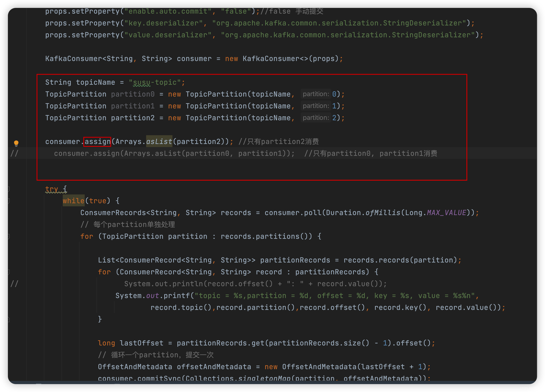545x392 pixels.
Task: Select the topicName variable in its String declaration
Action: 95,83
